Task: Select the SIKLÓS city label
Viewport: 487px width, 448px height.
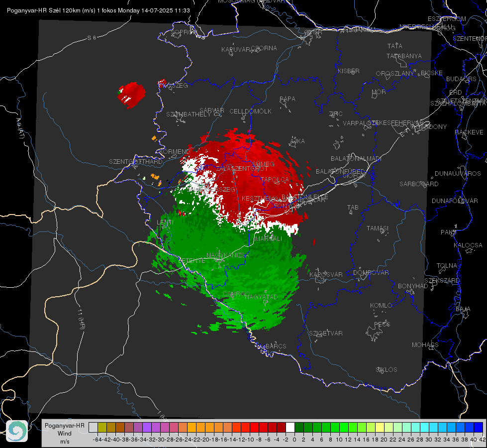Action: 387,370
